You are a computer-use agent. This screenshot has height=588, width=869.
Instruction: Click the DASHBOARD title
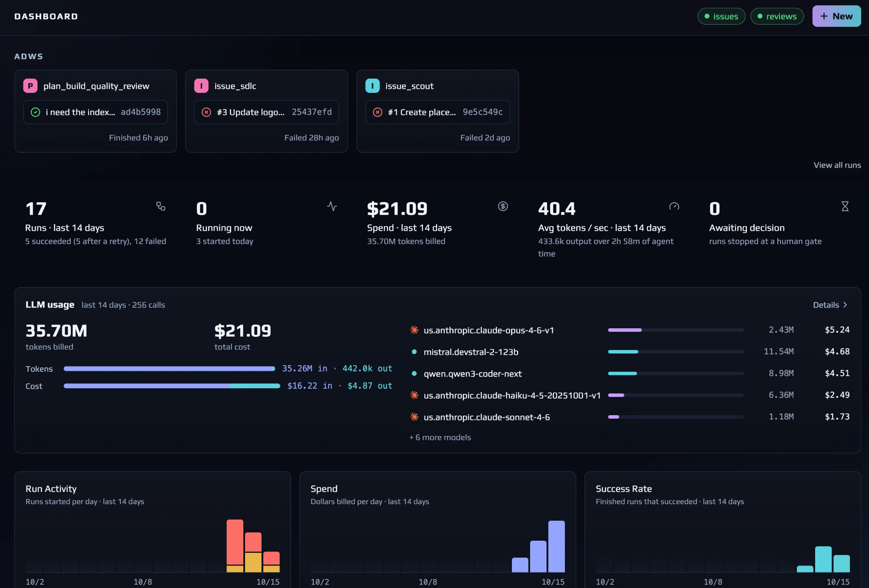coord(46,17)
